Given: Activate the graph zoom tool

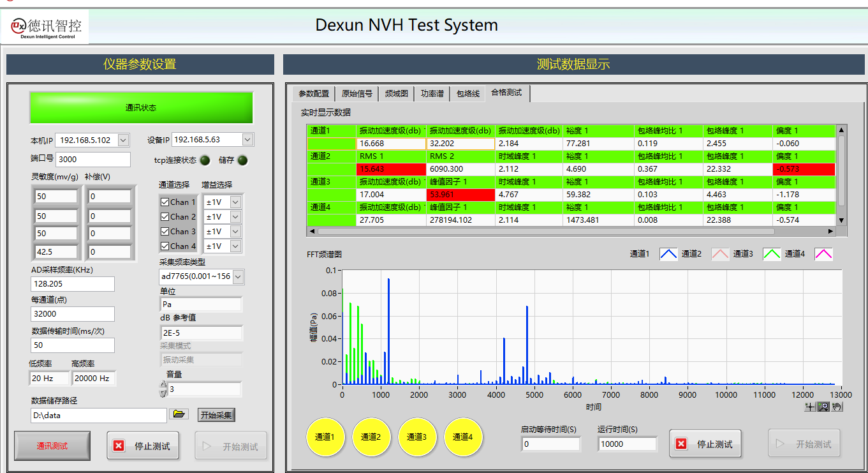Looking at the screenshot, I should click(823, 407).
